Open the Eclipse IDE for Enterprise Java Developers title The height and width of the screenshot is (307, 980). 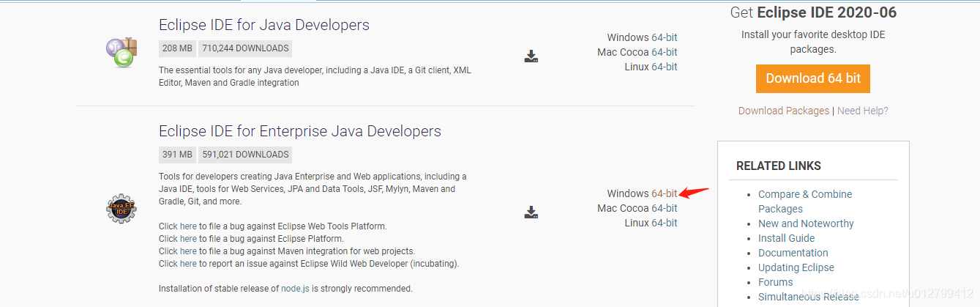[x=300, y=131]
